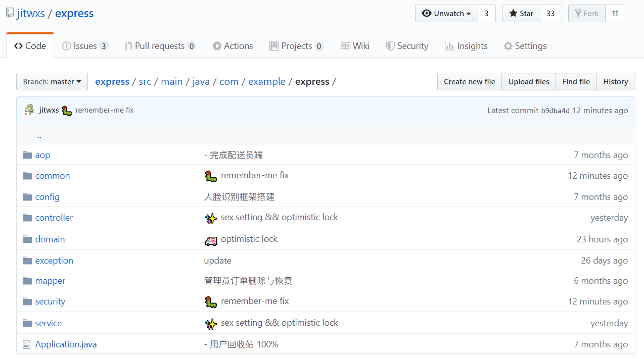Open the common folder

coord(53,176)
